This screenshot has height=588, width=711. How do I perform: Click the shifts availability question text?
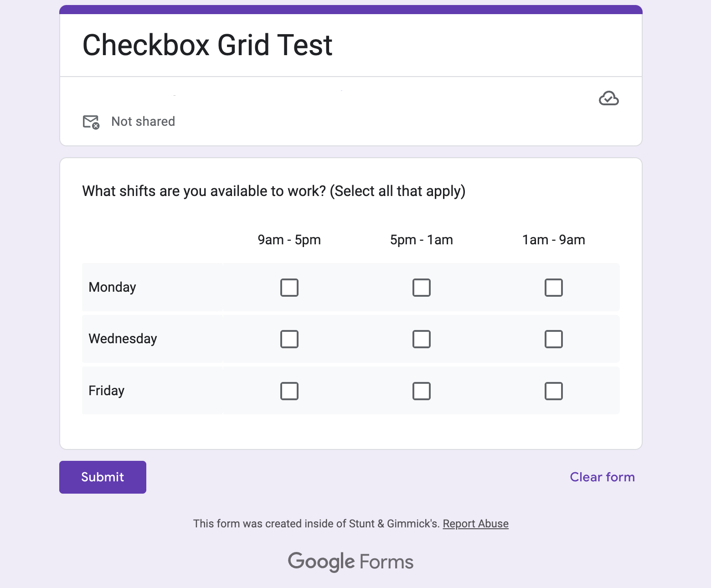273,191
